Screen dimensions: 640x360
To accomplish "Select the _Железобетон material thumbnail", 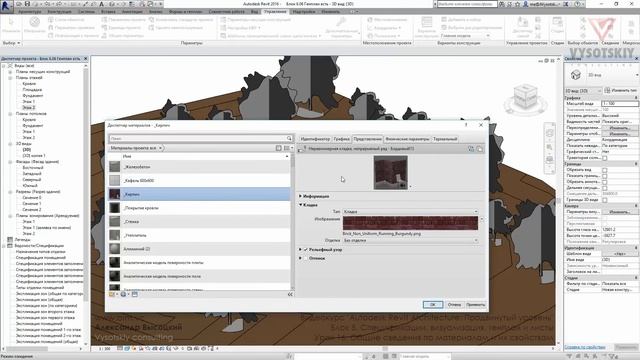I will (x=115, y=167).
